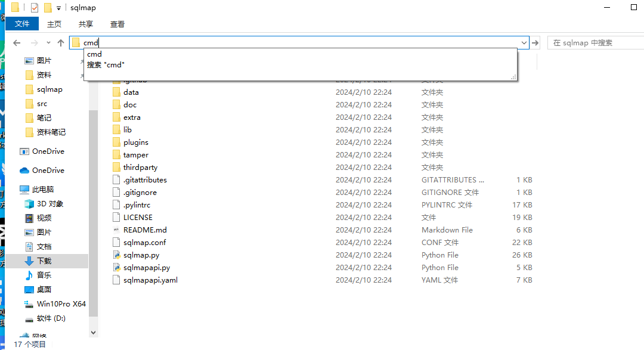
Task: Click the GITIGNORE 文件 type cell
Action: [450, 193]
